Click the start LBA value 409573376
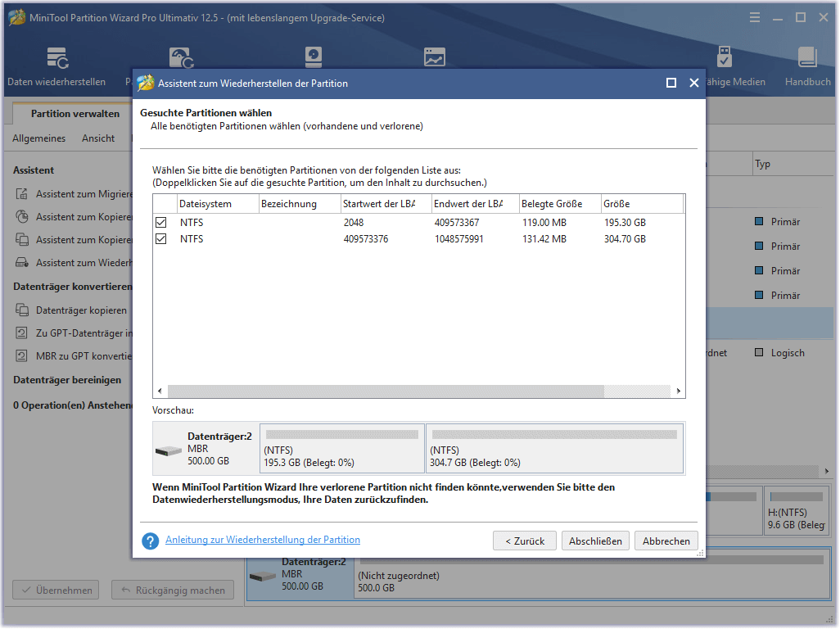Viewport: 840px width, 629px height. coord(366,239)
